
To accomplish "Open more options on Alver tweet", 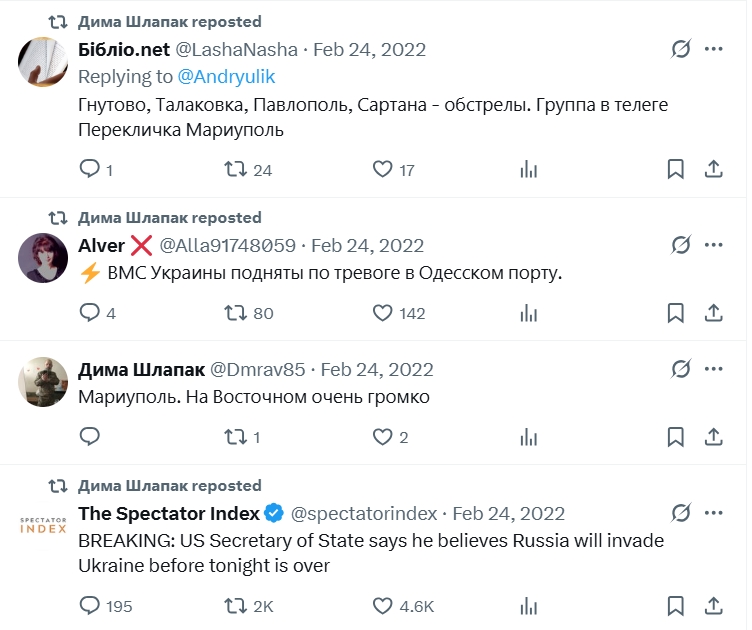I will click(x=714, y=245).
